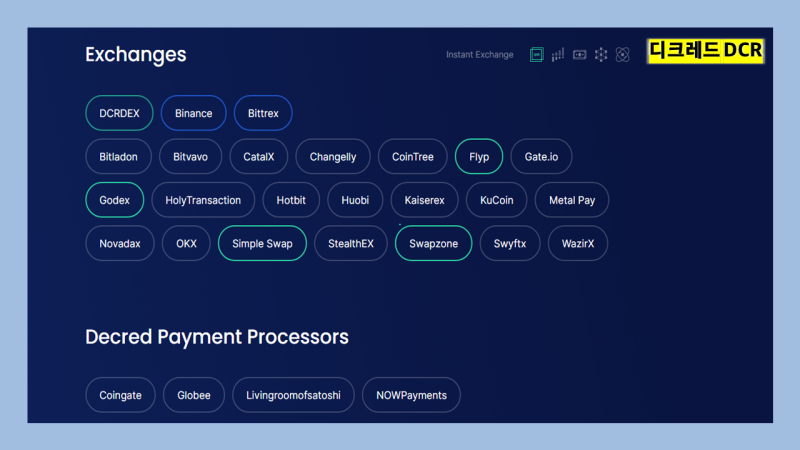This screenshot has height=450, width=800.
Task: Click the Huobi exchange pill
Action: 355,200
